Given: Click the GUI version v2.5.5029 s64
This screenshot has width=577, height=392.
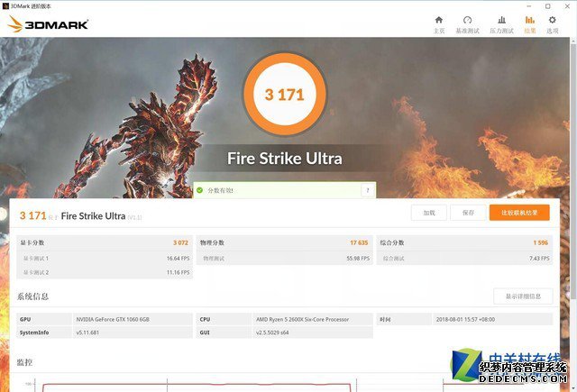Looking at the screenshot, I should (x=272, y=333).
